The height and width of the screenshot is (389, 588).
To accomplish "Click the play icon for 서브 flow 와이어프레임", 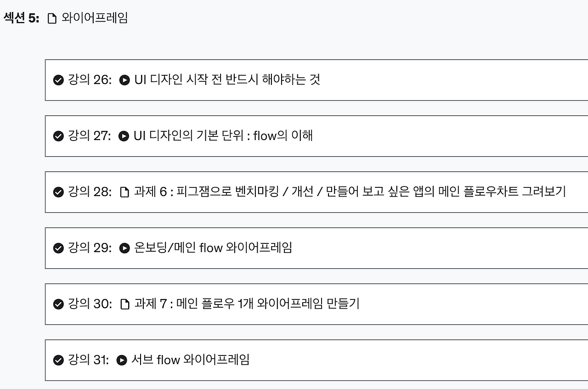I will click(x=122, y=360).
